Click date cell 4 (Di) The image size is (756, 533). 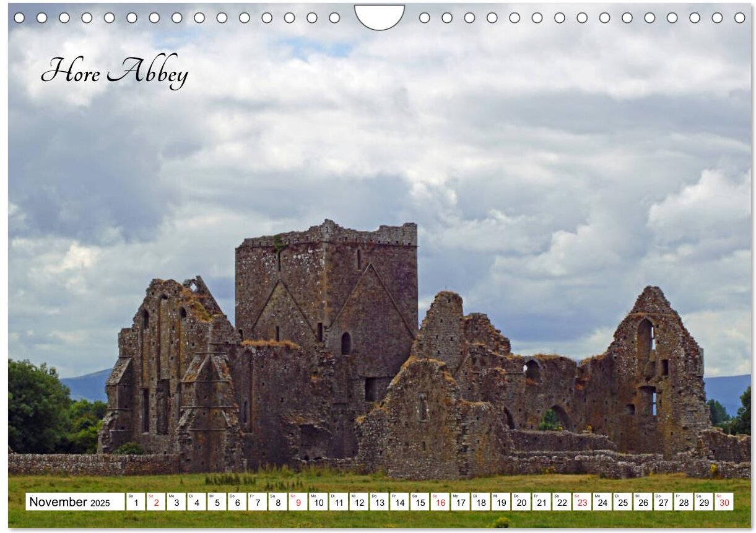click(196, 501)
